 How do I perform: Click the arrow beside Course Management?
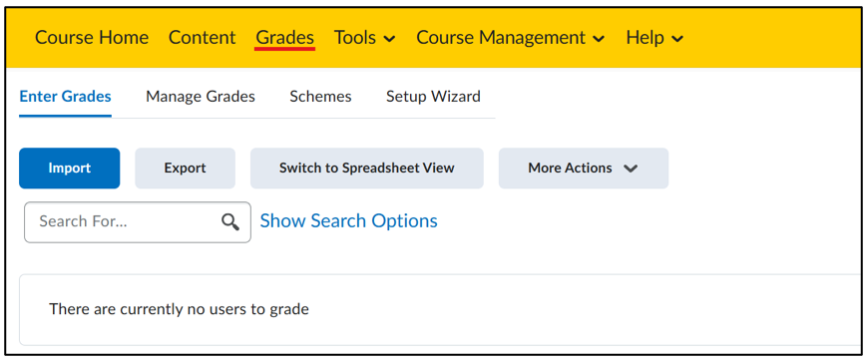click(599, 39)
